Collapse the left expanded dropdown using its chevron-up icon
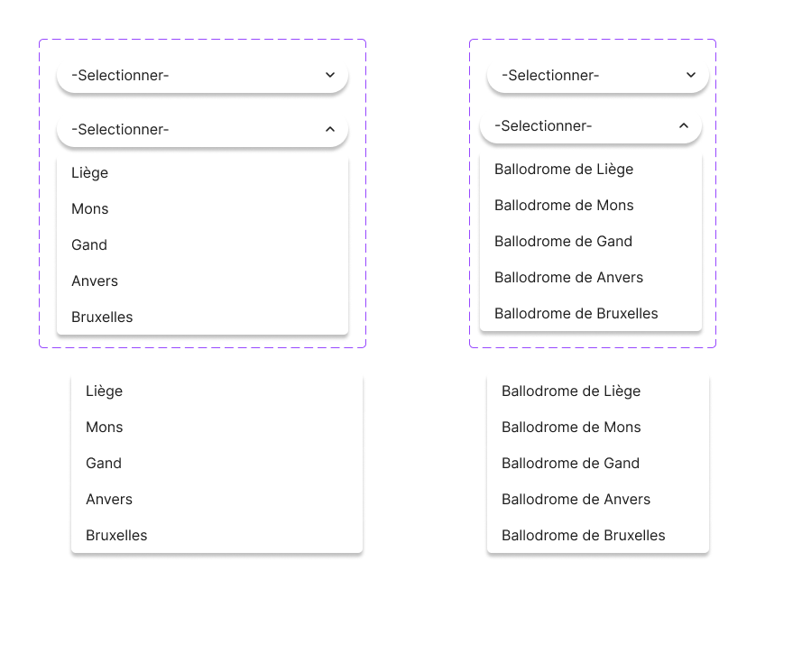802x672 pixels. pos(330,129)
